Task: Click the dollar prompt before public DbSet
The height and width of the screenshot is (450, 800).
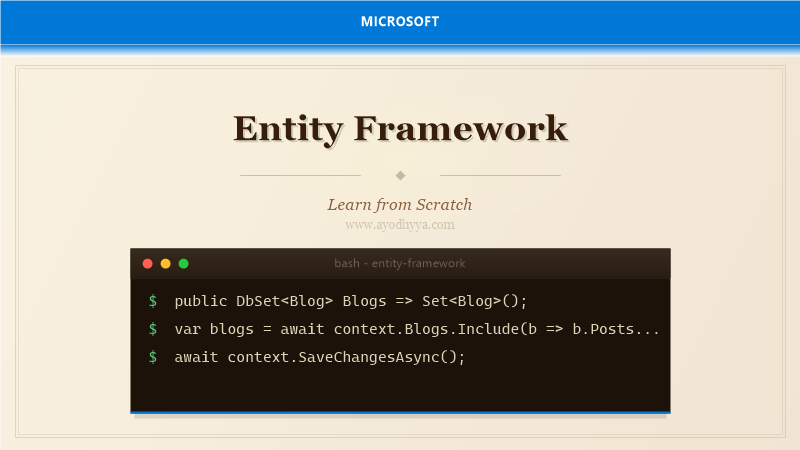Action: point(153,301)
